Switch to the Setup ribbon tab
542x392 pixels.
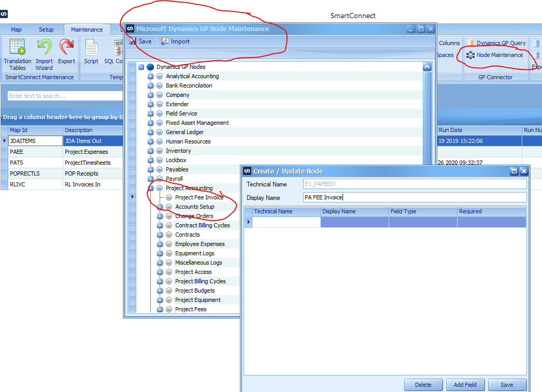46,30
